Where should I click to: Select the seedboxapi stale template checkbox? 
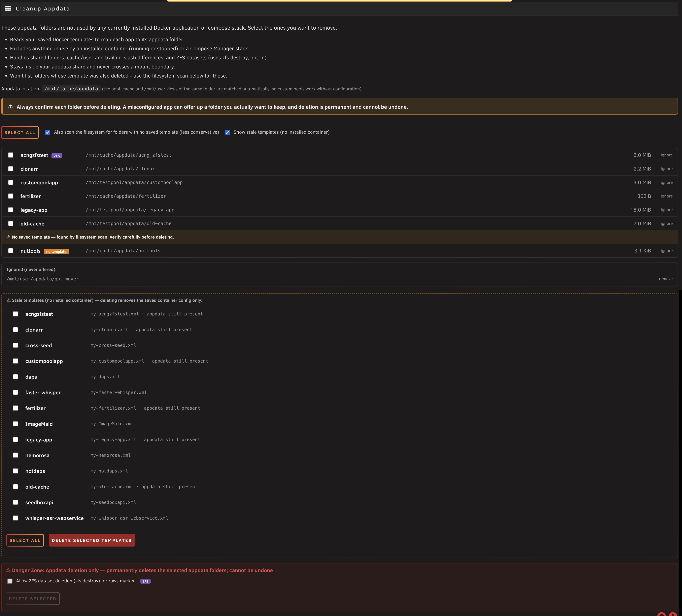tap(15, 502)
